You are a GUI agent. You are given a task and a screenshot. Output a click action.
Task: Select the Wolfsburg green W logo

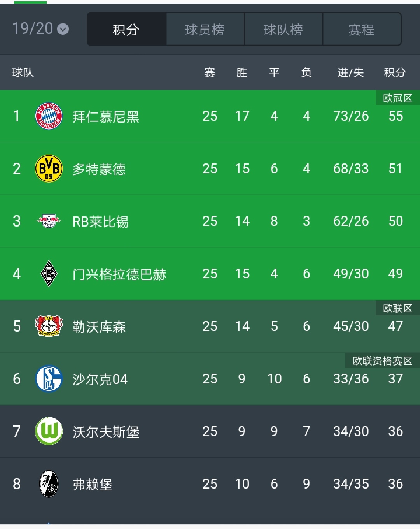point(49,431)
